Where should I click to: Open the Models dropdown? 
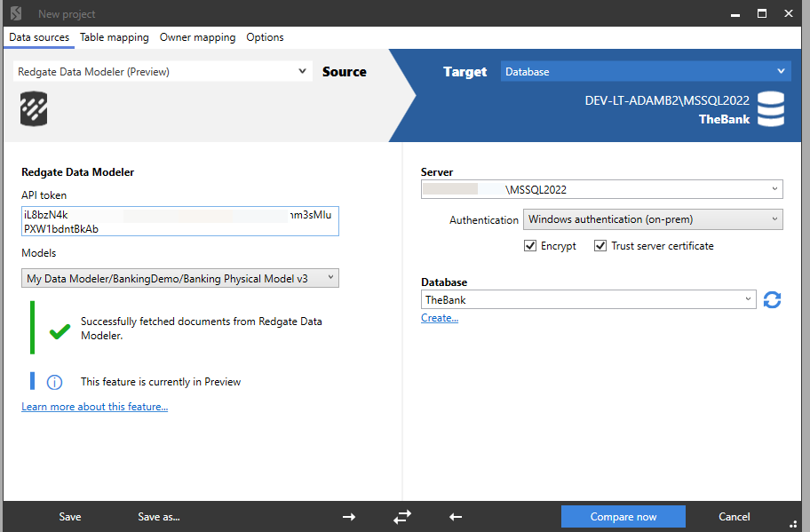tap(329, 277)
